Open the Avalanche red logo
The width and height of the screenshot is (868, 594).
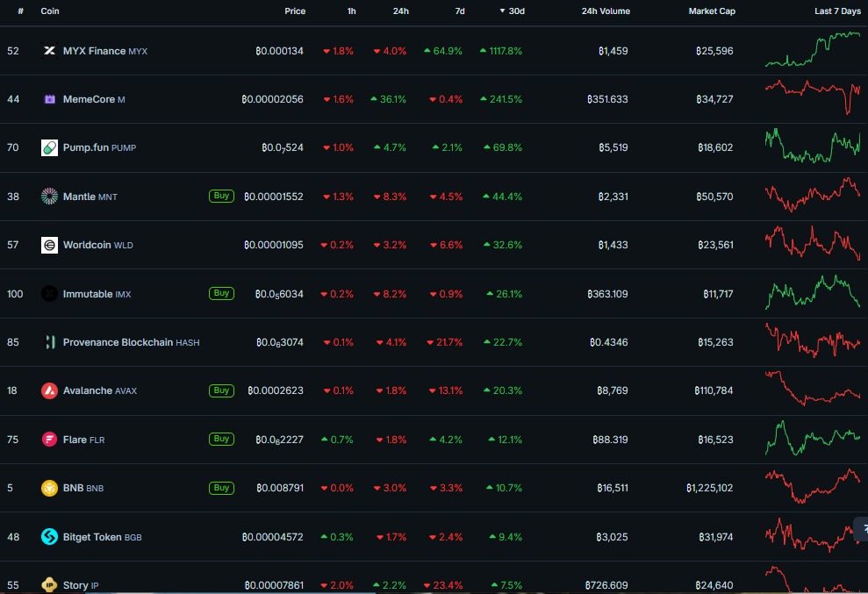coord(49,390)
